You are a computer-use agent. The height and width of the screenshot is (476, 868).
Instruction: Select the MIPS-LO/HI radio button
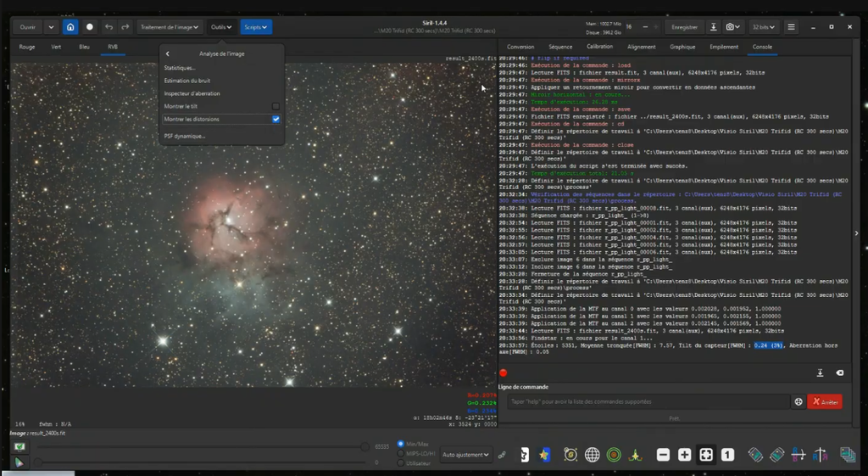401,453
